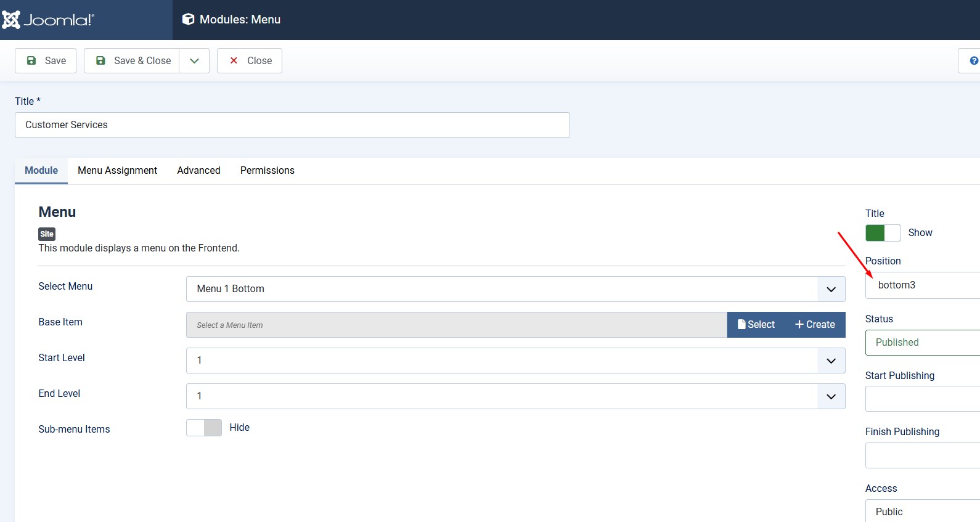Click the Save & Close button
The height and width of the screenshot is (522, 980).
[x=132, y=60]
